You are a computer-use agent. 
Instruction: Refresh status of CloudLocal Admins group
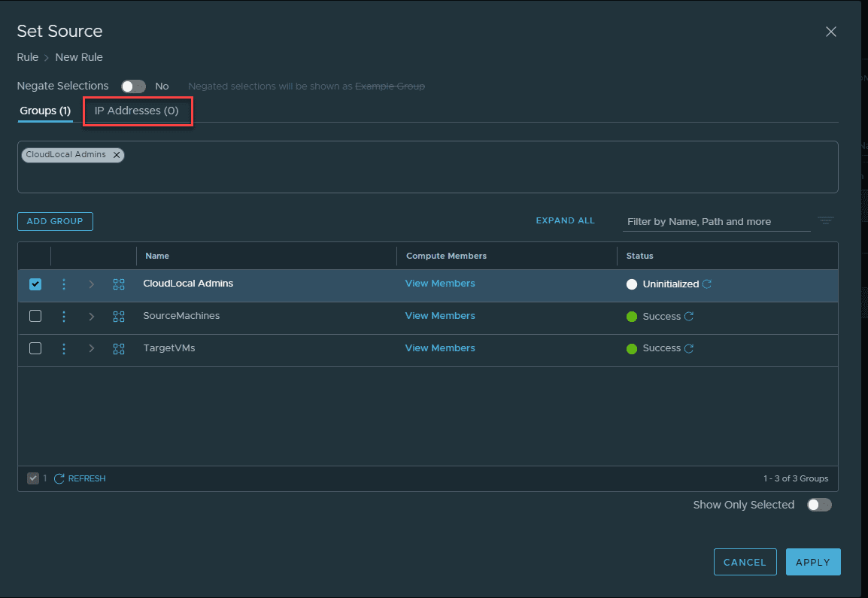click(706, 284)
